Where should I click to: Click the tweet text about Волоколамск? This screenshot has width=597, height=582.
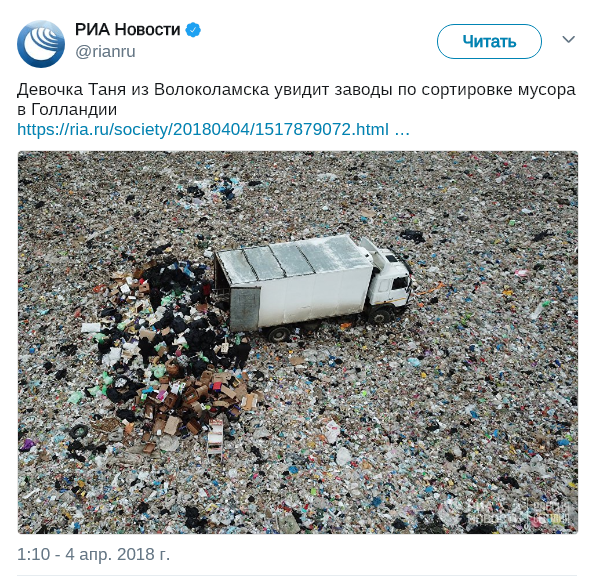(296, 99)
